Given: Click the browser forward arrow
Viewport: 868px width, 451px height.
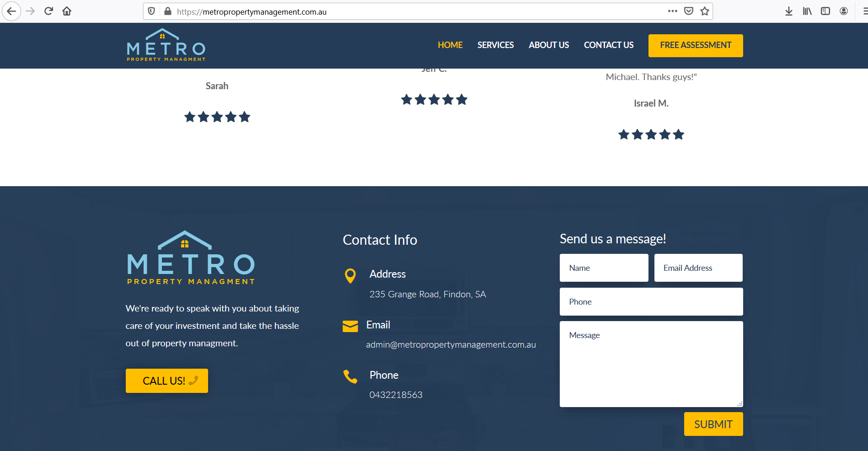Looking at the screenshot, I should coord(31,11).
